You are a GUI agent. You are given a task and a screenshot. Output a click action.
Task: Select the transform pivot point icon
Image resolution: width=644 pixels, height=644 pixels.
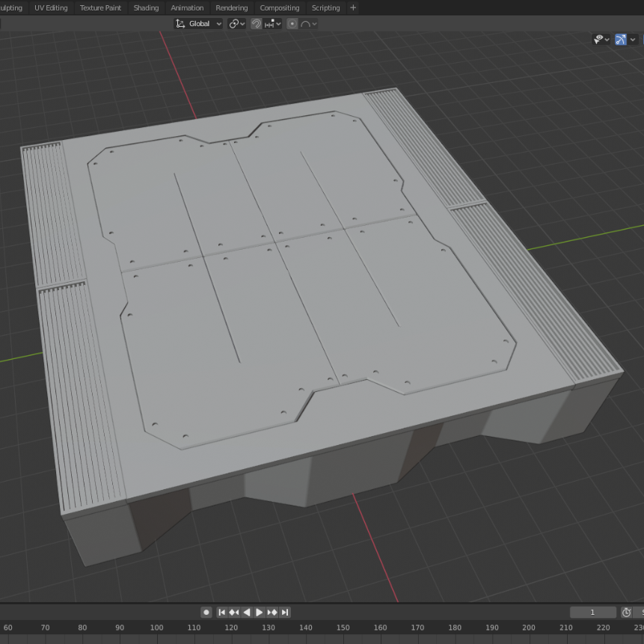235,23
